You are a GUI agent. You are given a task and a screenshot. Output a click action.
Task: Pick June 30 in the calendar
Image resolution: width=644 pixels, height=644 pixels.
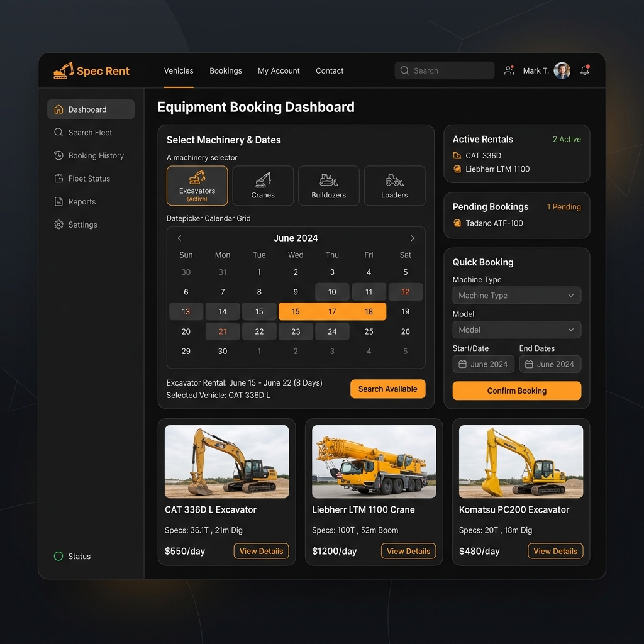click(x=223, y=351)
